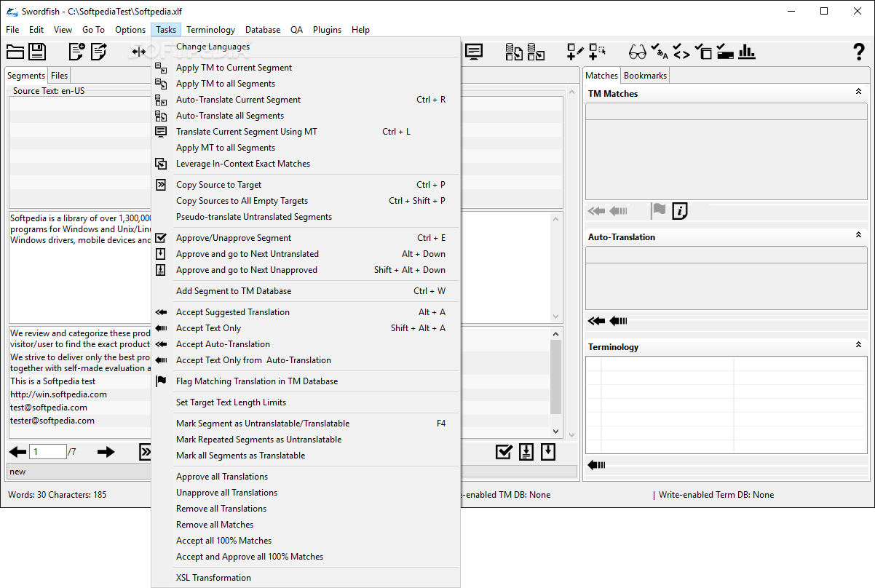Screen dimensions: 875x588
Task: Click the segment number input field
Action: (x=48, y=452)
